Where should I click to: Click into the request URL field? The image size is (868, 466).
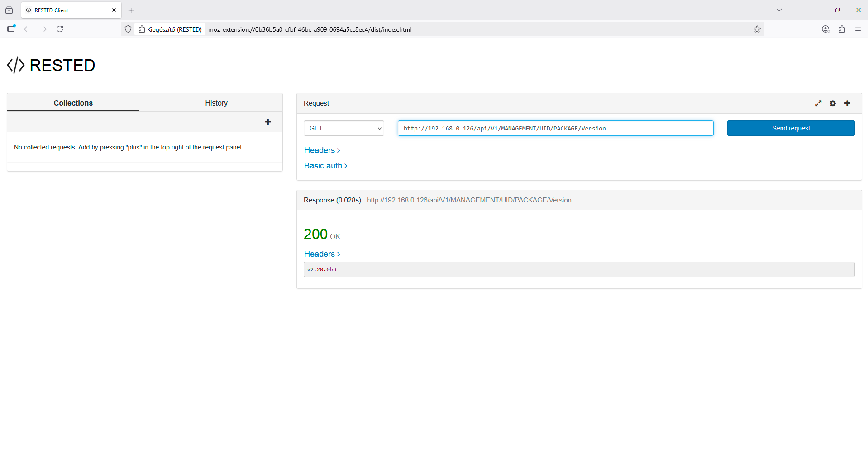555,128
